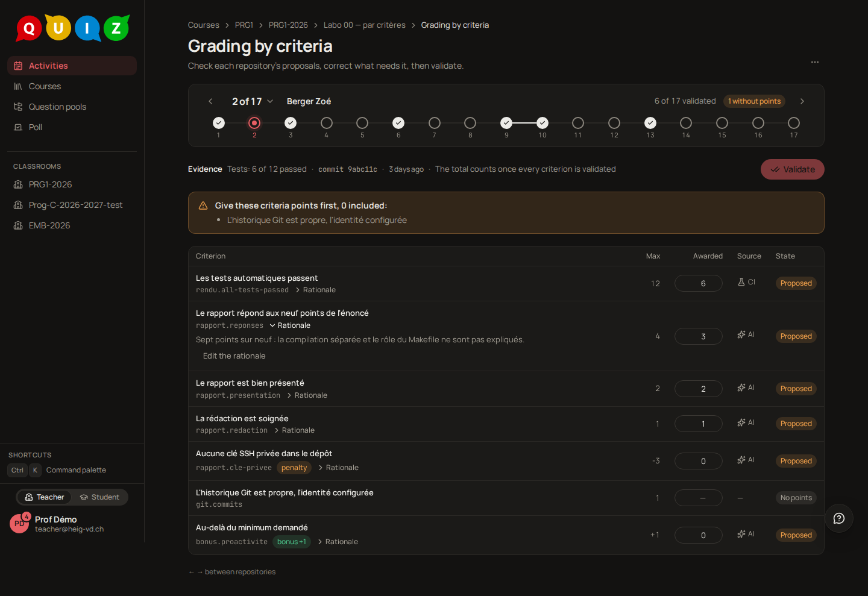Open the Prog-C-2026-2027-test classroom
868x596 pixels.
point(72,205)
